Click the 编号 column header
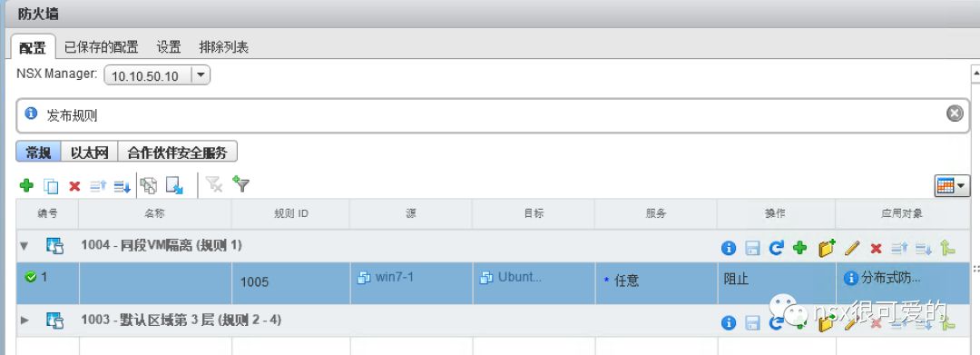 pyautogui.click(x=47, y=213)
